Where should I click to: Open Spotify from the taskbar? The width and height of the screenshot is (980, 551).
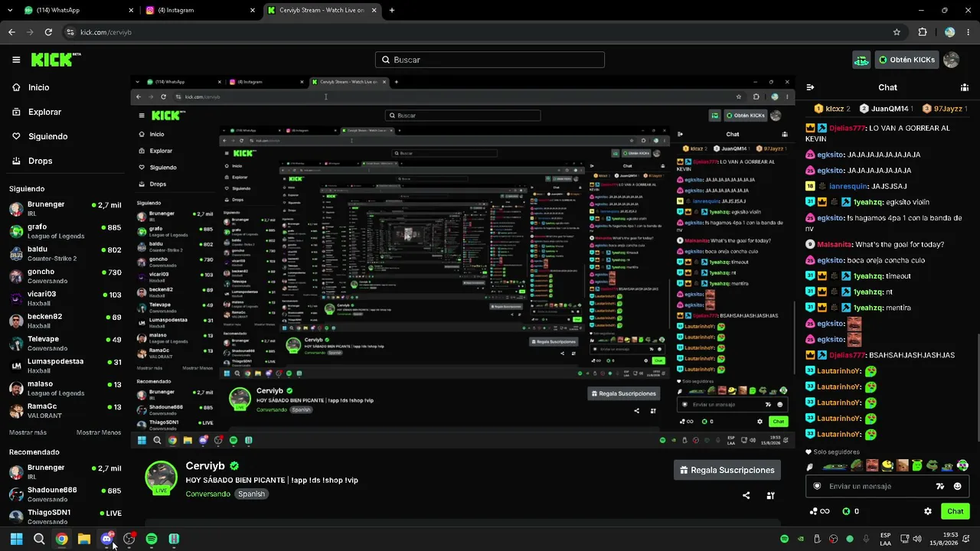[152, 539]
